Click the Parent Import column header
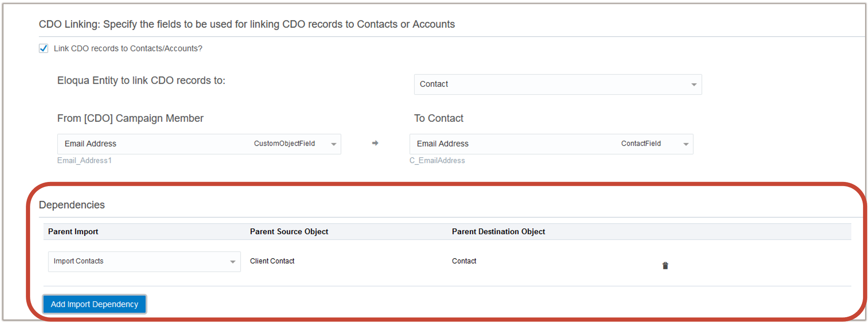This screenshot has width=868, height=323. (73, 232)
